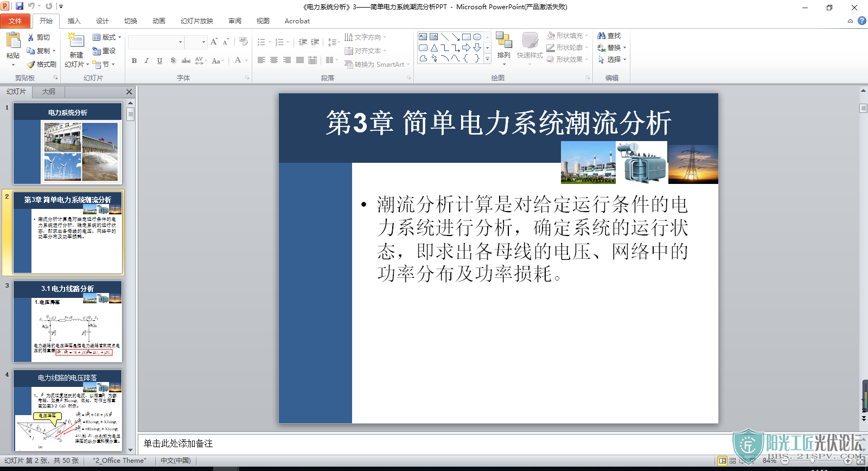868x471 pixels.
Task: Open the Text Direction (文字方向) dropdown
Action: [366, 37]
